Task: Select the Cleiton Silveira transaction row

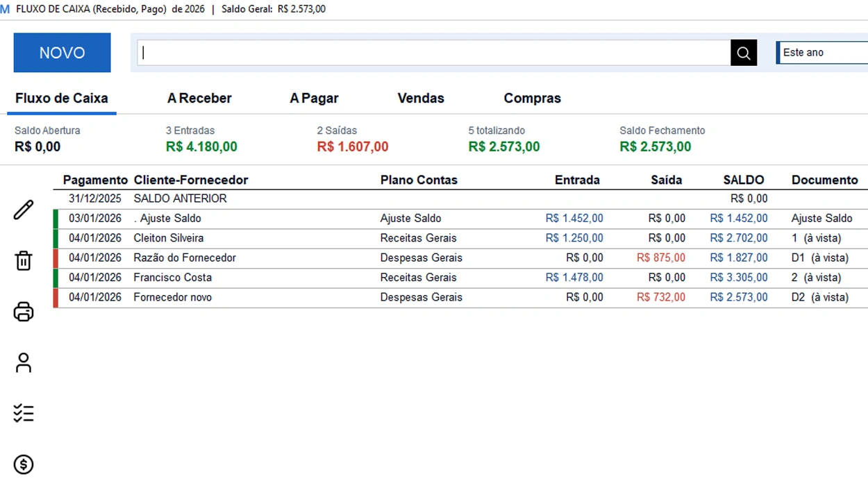Action: click(278, 237)
